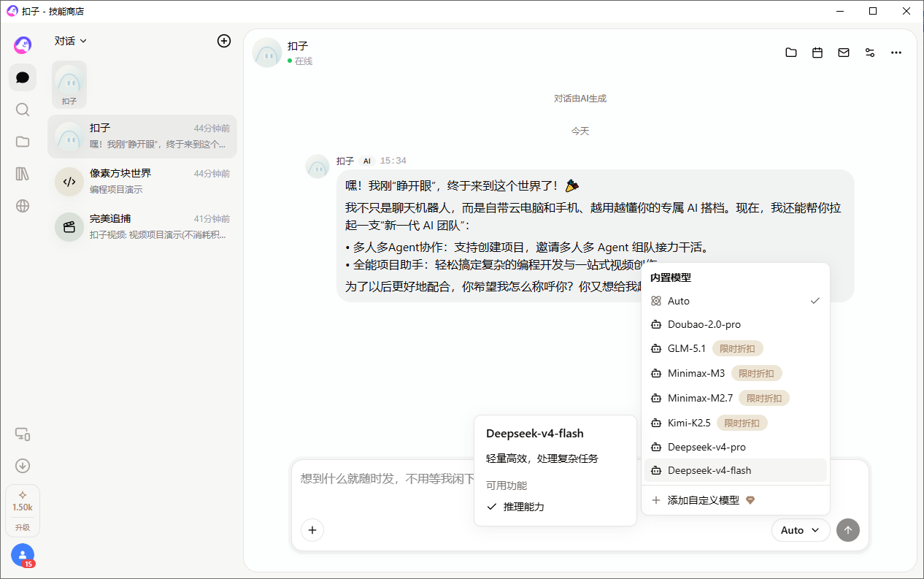Open the chat bubble sidebar icon
Screen dimensions: 924x579
pos(23,77)
